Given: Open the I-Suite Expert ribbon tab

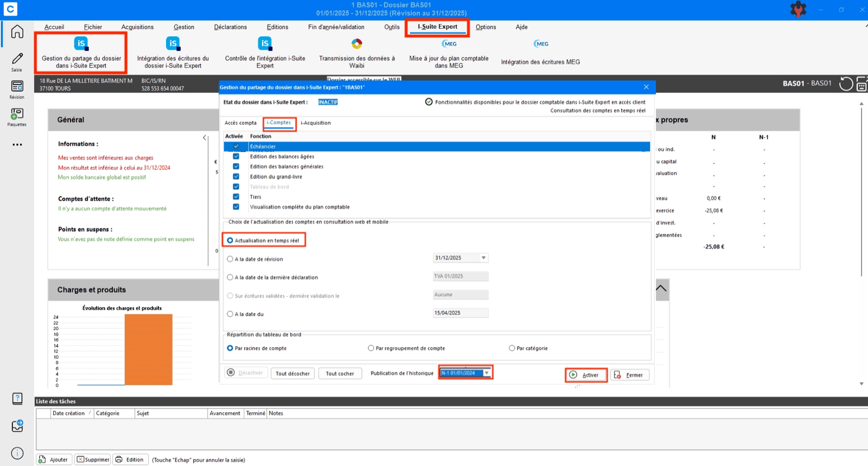Looking at the screenshot, I should 437,27.
